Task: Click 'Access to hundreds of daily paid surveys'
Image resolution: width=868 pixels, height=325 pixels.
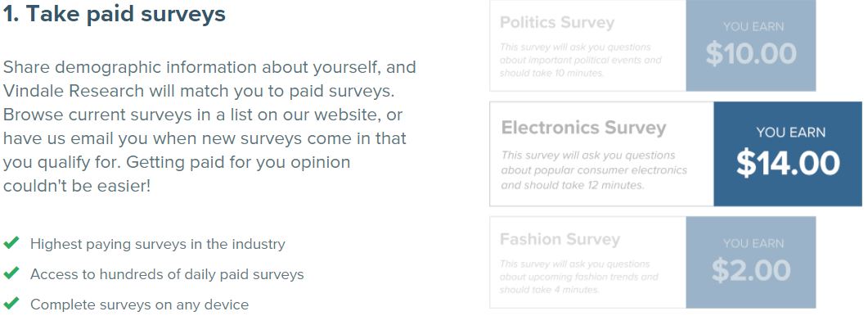Action: click(x=167, y=274)
